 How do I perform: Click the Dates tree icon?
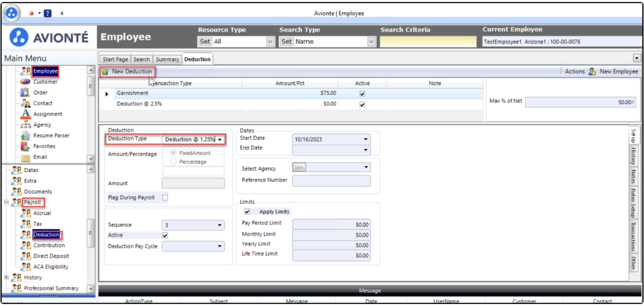[16, 170]
